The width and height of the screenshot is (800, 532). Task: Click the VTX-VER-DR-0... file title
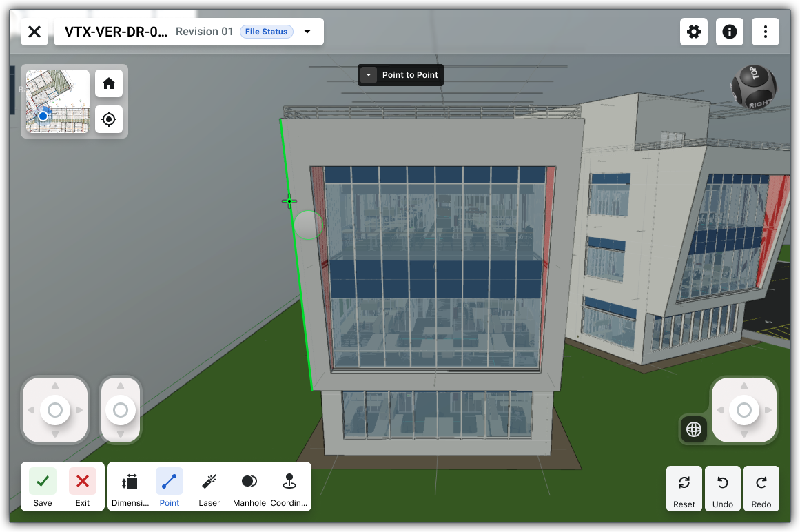click(x=116, y=32)
